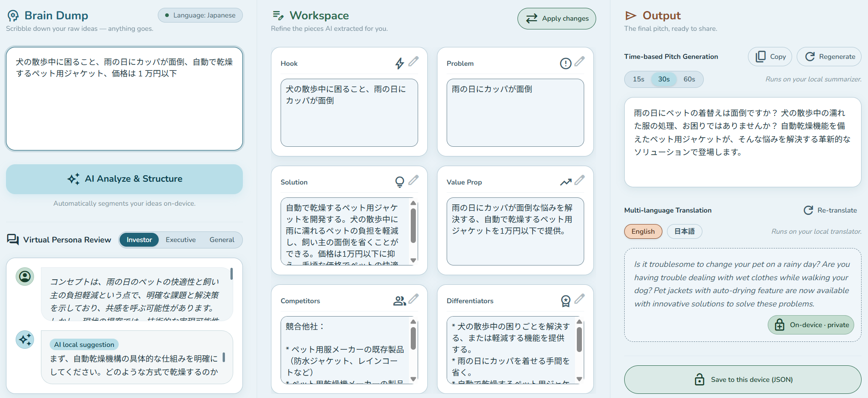Image resolution: width=868 pixels, height=398 pixels.
Task: Click the Brain Dump head icon
Action: [x=13, y=16]
